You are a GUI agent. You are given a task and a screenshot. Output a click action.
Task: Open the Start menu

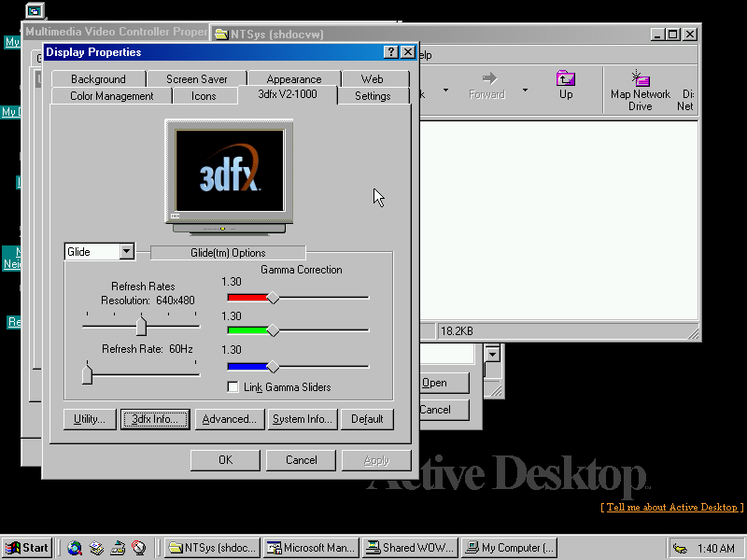pyautogui.click(x=27, y=548)
